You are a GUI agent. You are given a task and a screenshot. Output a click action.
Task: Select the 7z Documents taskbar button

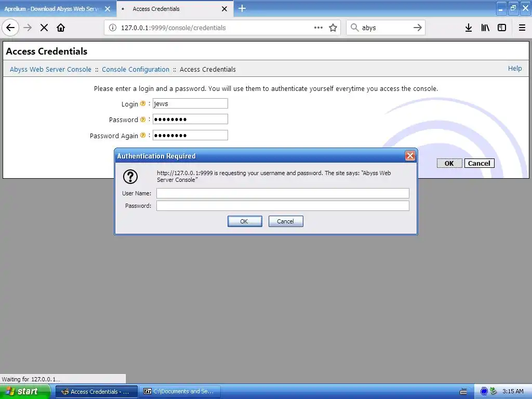click(180, 392)
